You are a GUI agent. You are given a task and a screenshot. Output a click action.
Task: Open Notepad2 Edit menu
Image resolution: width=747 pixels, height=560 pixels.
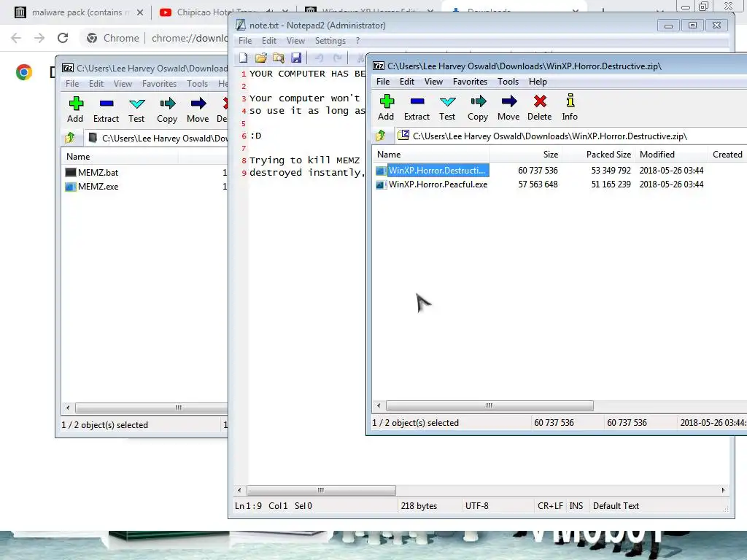point(269,41)
